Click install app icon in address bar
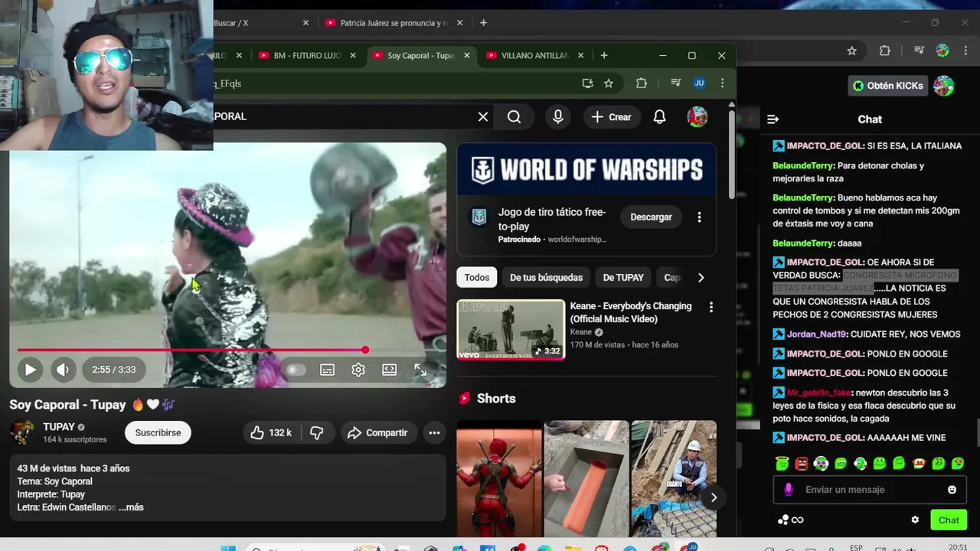Image resolution: width=980 pixels, height=551 pixels. (x=587, y=83)
